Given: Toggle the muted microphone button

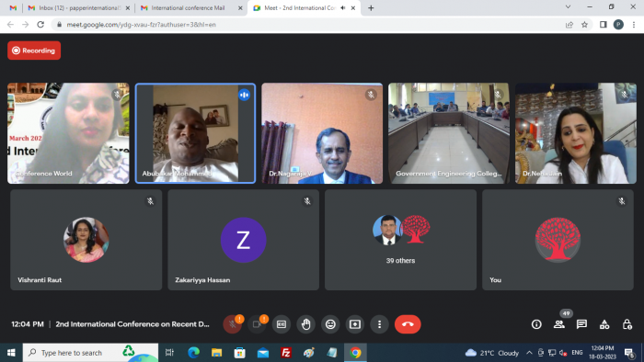Looking at the screenshot, I should pyautogui.click(x=233, y=324).
